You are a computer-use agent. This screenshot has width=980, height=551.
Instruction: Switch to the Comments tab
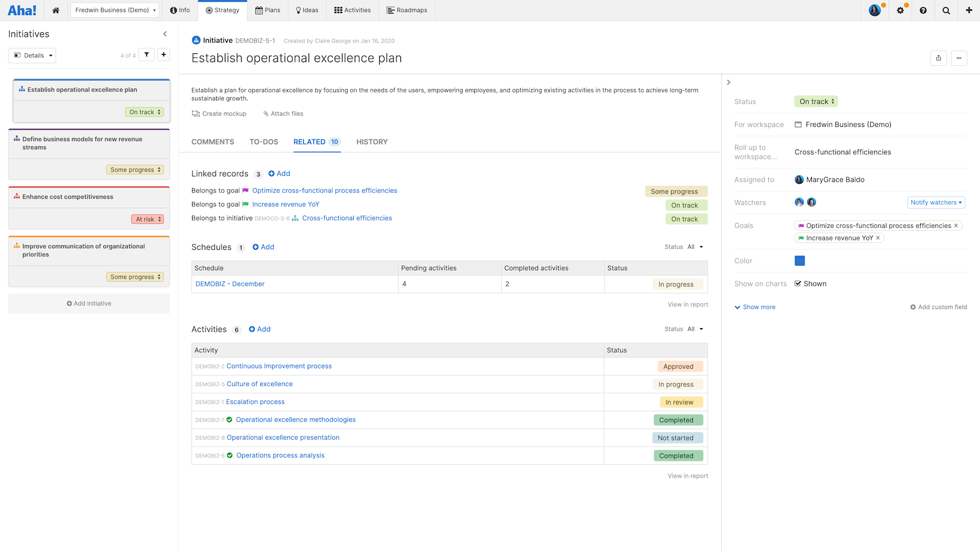[x=213, y=142]
